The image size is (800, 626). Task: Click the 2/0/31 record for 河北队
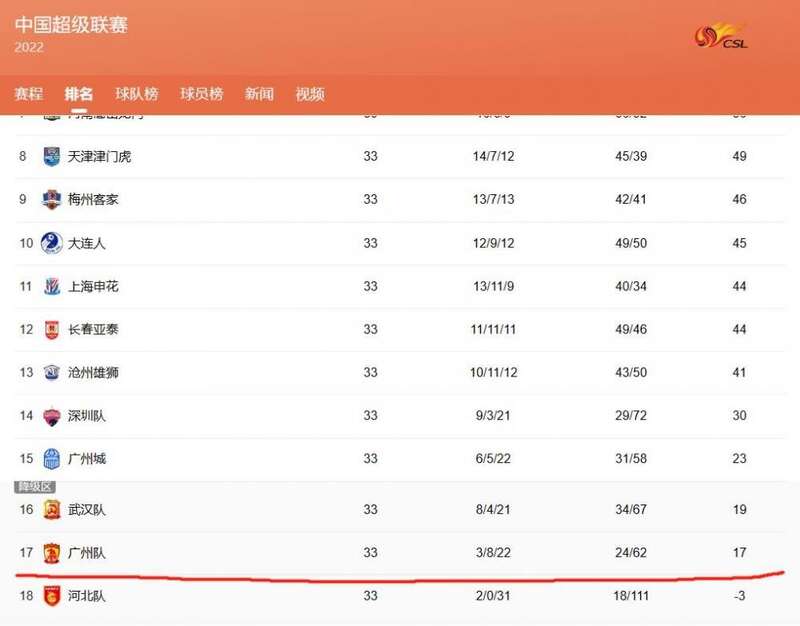[493, 596]
